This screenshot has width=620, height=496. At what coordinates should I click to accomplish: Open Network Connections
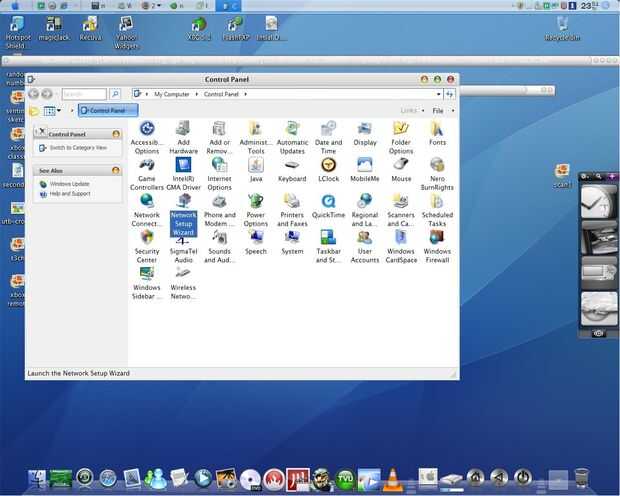147,210
